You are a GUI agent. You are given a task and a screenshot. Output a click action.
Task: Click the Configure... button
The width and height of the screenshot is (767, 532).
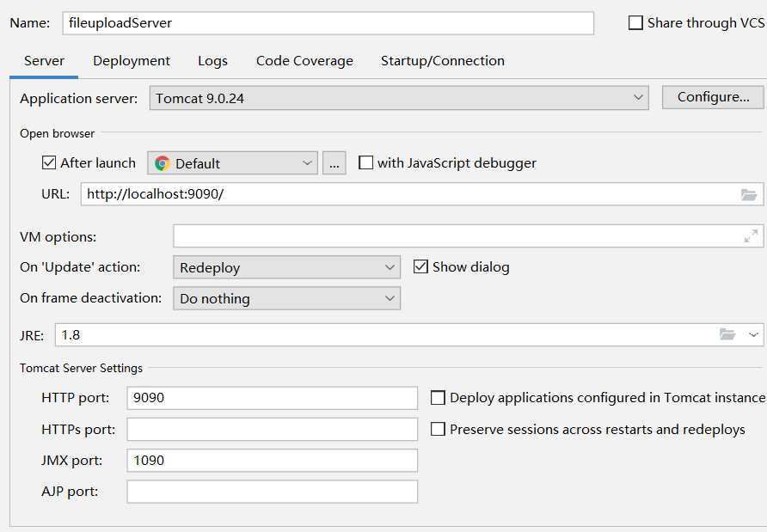[x=713, y=97]
